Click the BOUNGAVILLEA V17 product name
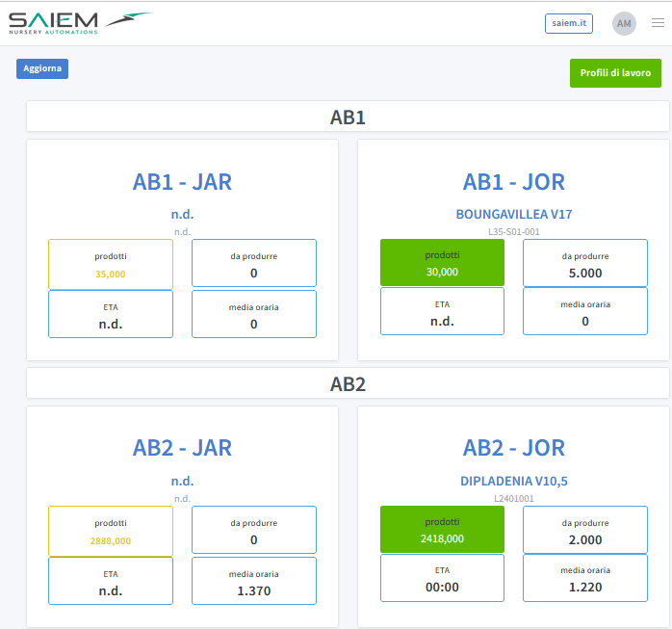This screenshot has height=629, width=672. [x=513, y=215]
